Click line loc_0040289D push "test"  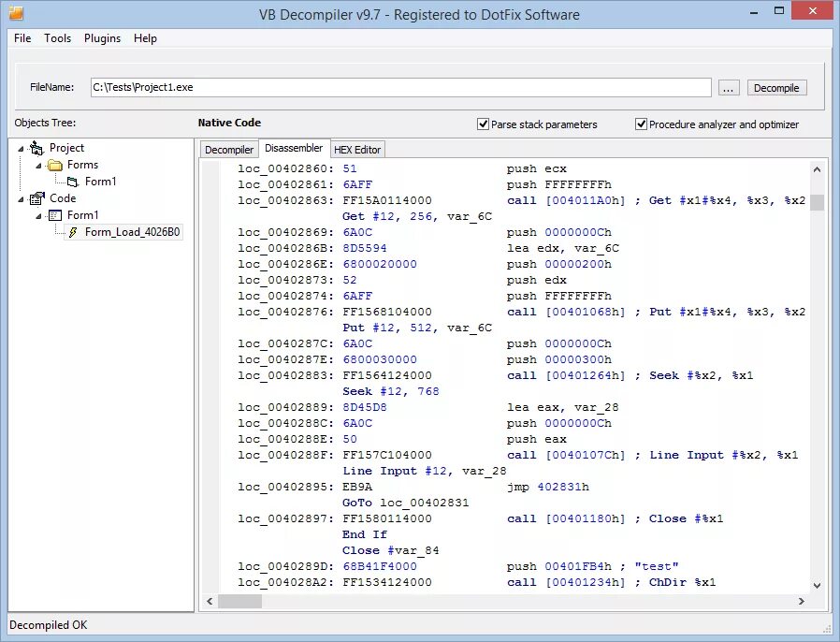[458, 567]
